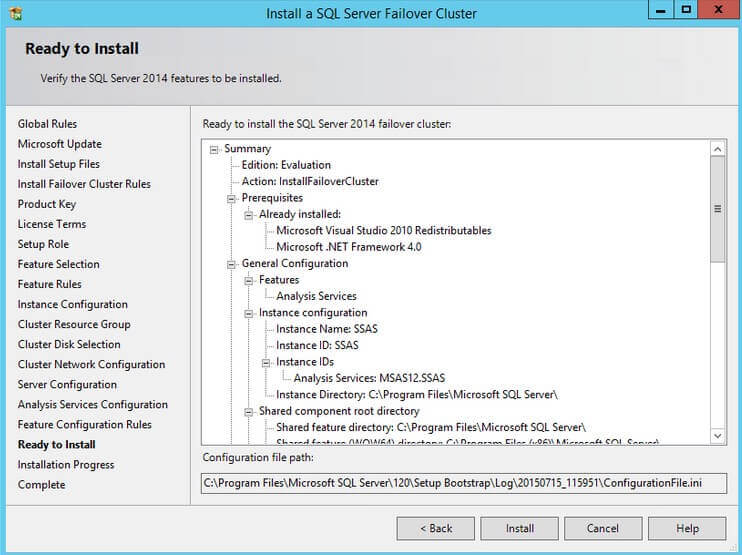The height and width of the screenshot is (555, 742).
Task: Open Help for this page
Action: coord(687,528)
